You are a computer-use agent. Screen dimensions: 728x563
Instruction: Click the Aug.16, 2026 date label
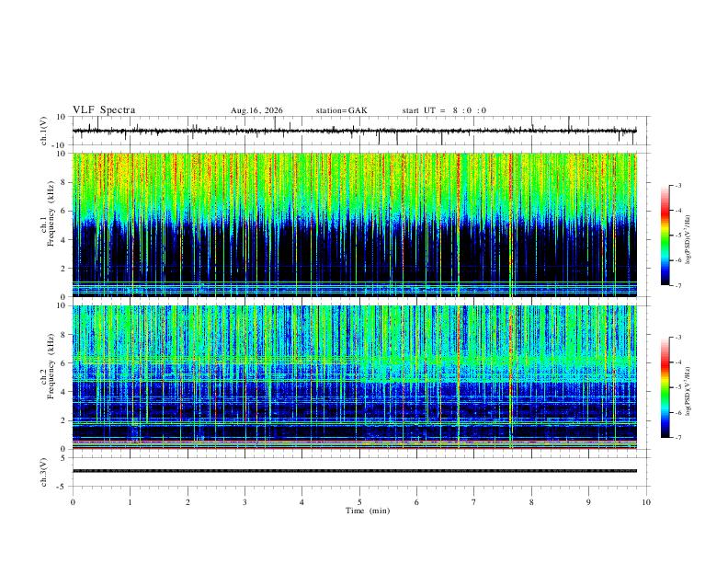[x=256, y=110]
